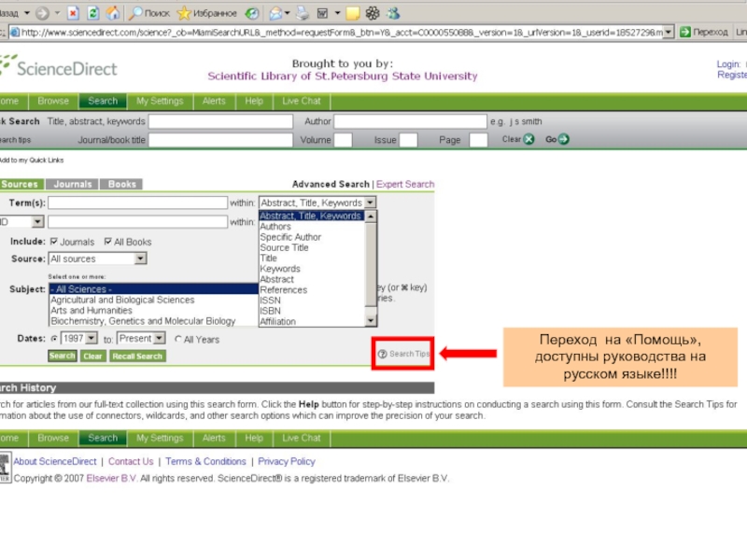Open Browse in top navigation bar
Screen dimensions: 747x560
click(53, 102)
